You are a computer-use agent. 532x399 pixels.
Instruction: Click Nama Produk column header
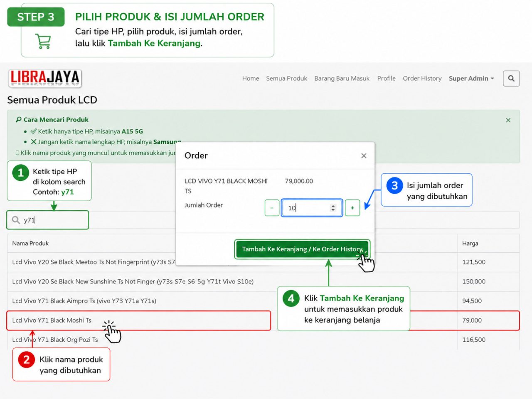pos(30,243)
